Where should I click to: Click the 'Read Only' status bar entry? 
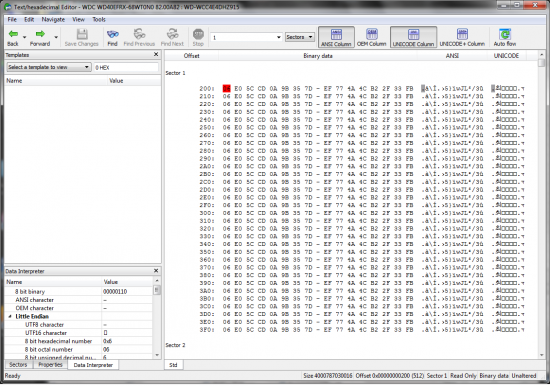pyautogui.click(x=463, y=376)
